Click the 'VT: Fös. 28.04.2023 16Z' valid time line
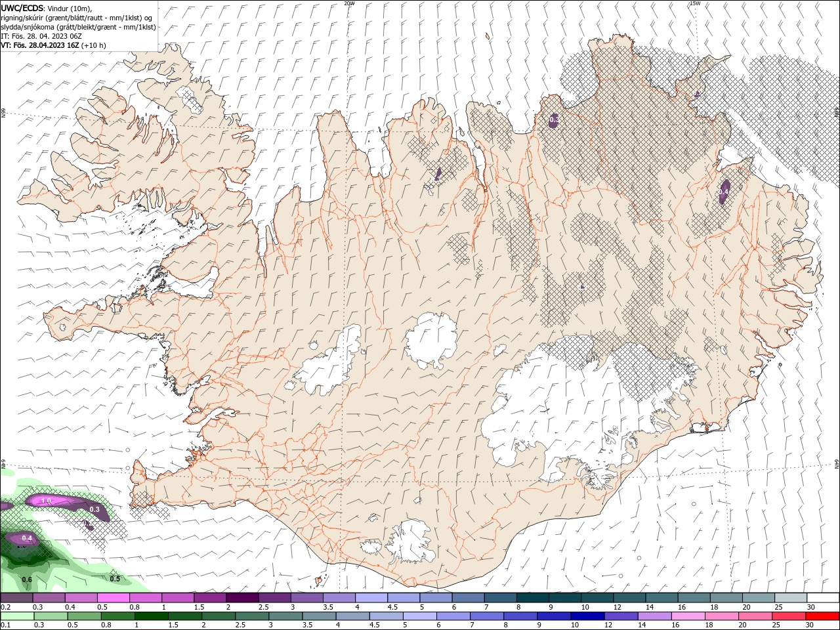 pos(40,45)
